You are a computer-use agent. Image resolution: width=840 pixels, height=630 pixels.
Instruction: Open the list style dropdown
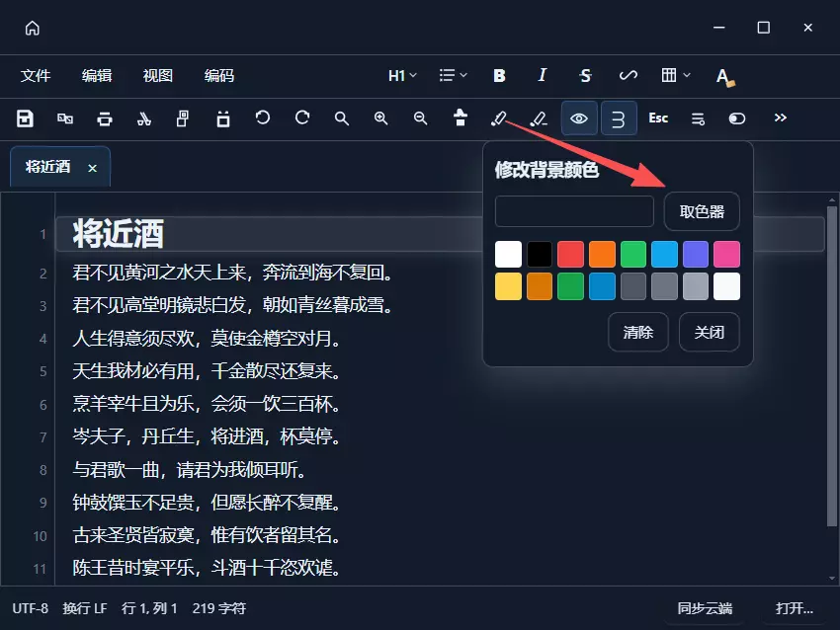pyautogui.click(x=454, y=75)
